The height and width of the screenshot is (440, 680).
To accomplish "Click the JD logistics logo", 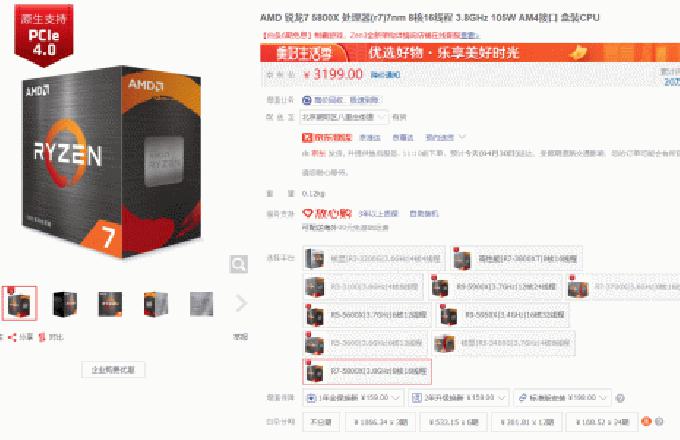I will [x=327, y=137].
